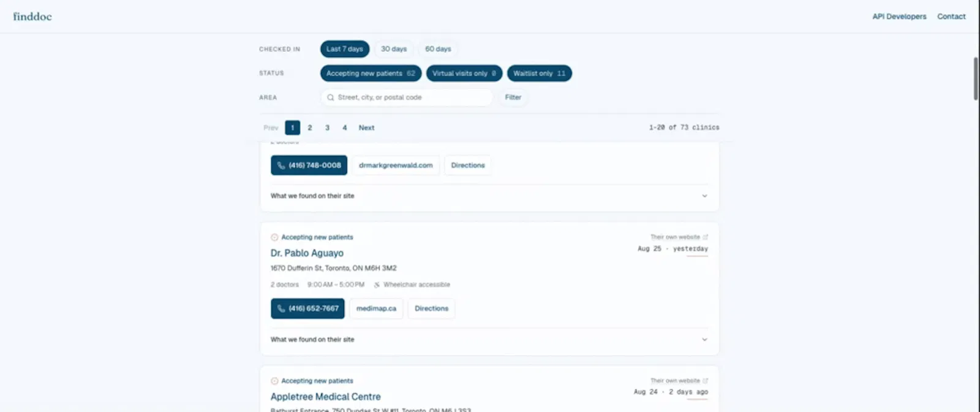Image resolution: width=980 pixels, height=412 pixels.
Task: Open the Contact page link
Action: point(951,17)
